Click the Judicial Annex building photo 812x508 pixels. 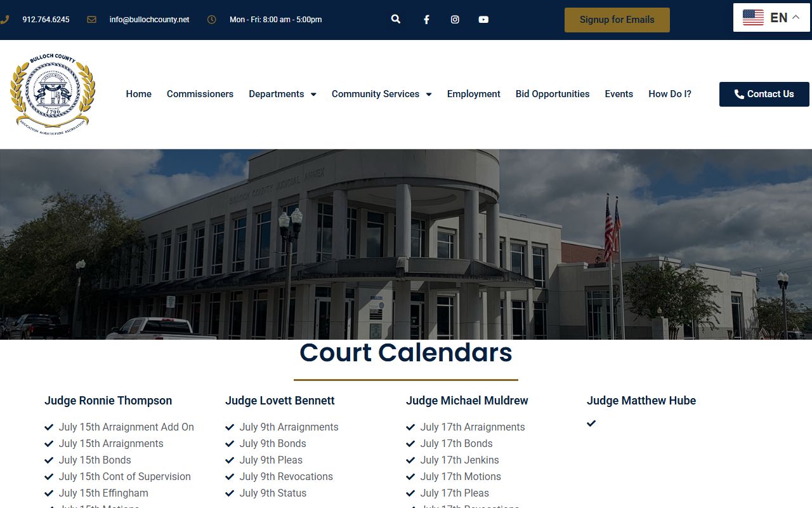(x=406, y=244)
